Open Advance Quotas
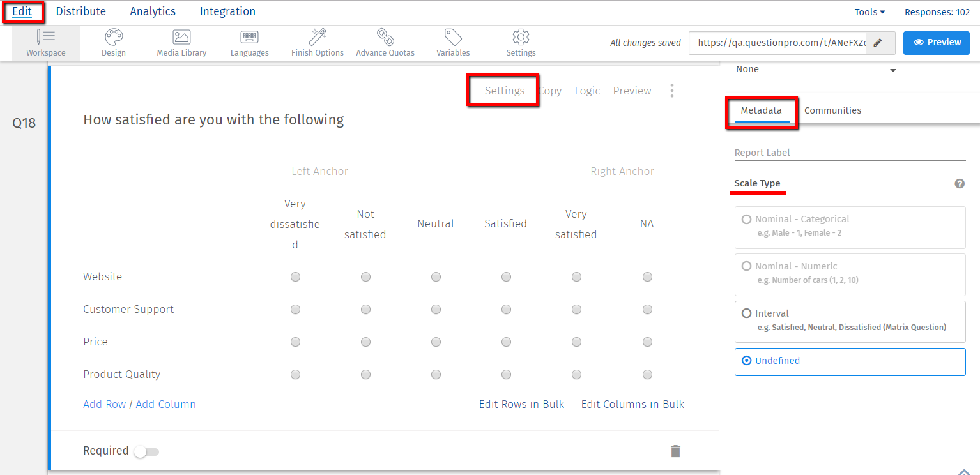980x475 pixels. coord(385,42)
